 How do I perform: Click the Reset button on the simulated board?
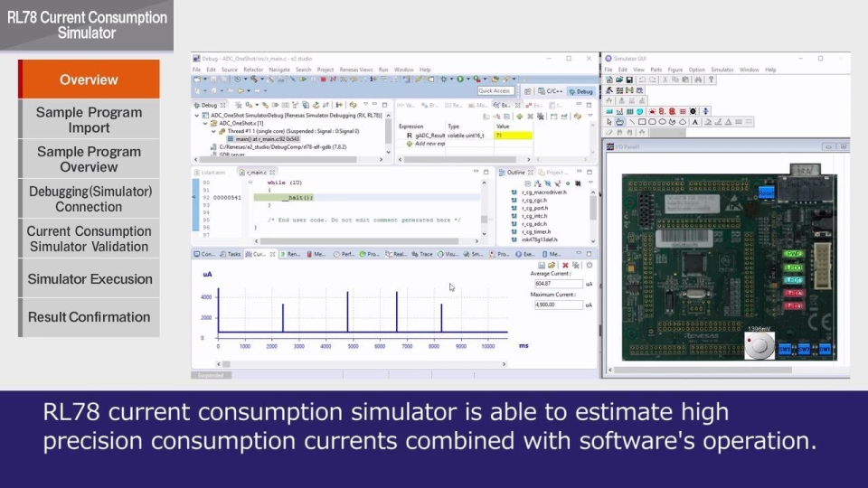click(x=766, y=193)
